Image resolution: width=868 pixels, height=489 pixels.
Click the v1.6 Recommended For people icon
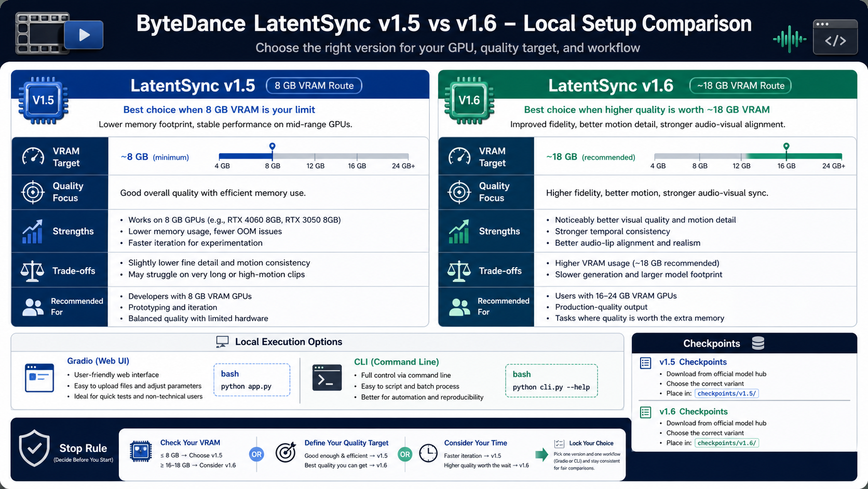click(x=460, y=307)
